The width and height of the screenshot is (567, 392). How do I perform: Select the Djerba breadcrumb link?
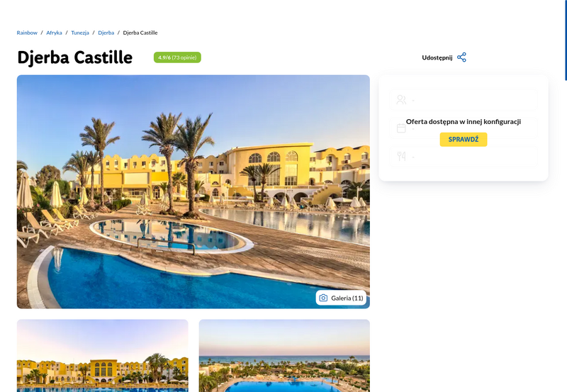[x=106, y=33]
